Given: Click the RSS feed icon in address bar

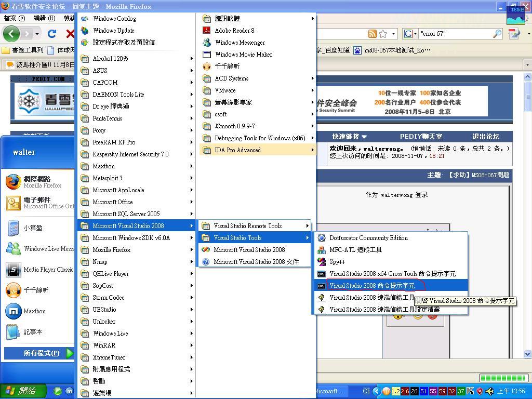Looking at the screenshot, I should pos(372,34).
